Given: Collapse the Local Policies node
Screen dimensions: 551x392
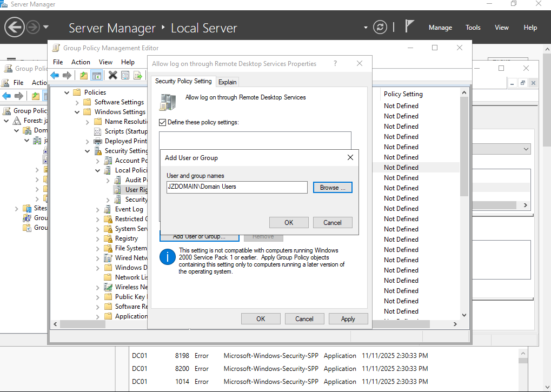Looking at the screenshot, I should pos(97,170).
